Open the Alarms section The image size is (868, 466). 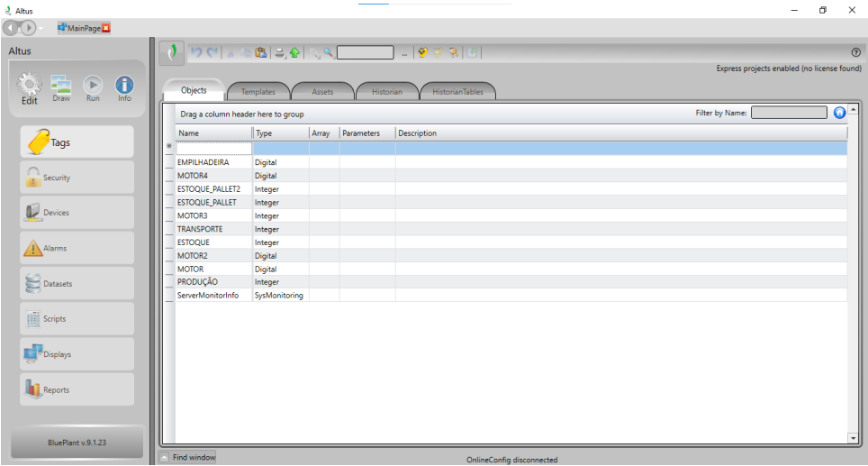(77, 248)
